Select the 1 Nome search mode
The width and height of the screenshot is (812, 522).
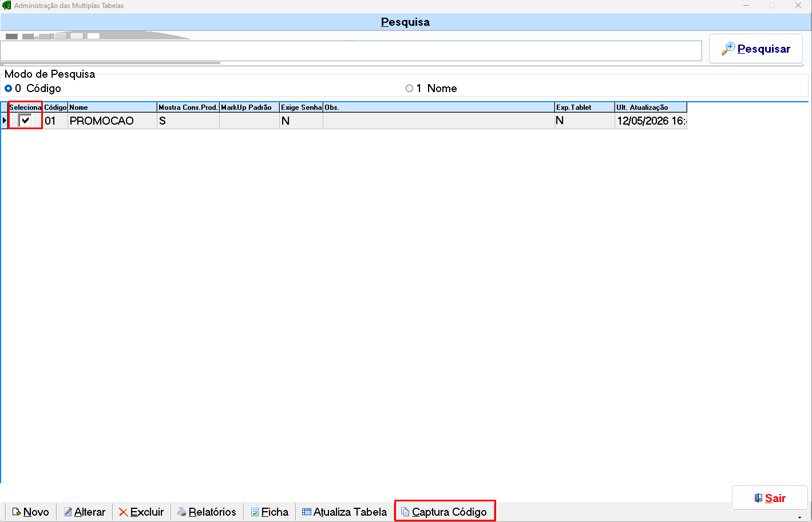pyautogui.click(x=409, y=88)
